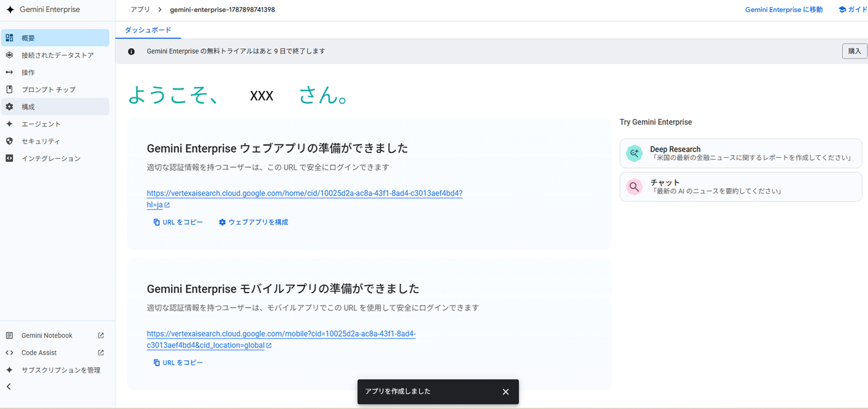
Task: Click the info icon in trial banner
Action: tap(131, 51)
